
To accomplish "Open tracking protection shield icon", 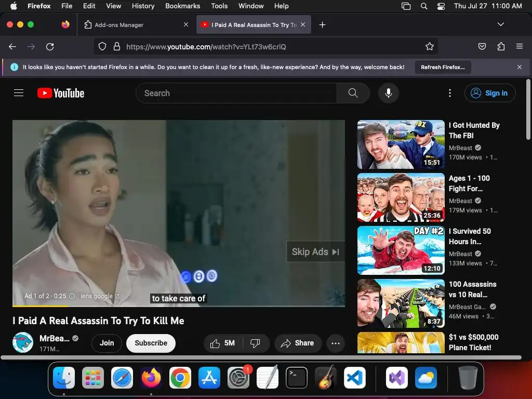I will click(x=102, y=46).
